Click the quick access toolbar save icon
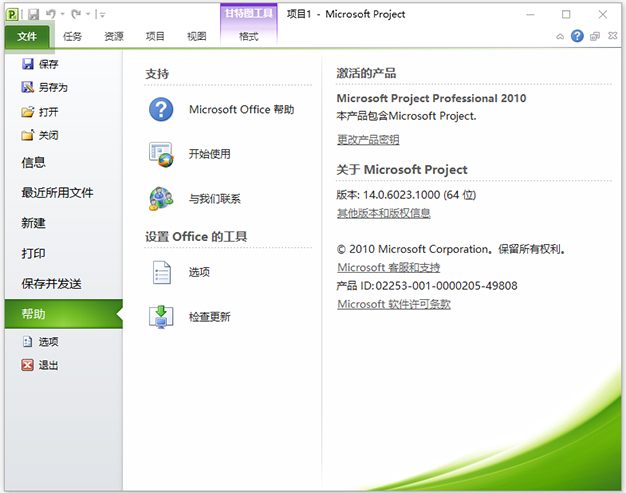Screen dimensions: 626x493 point(33,14)
